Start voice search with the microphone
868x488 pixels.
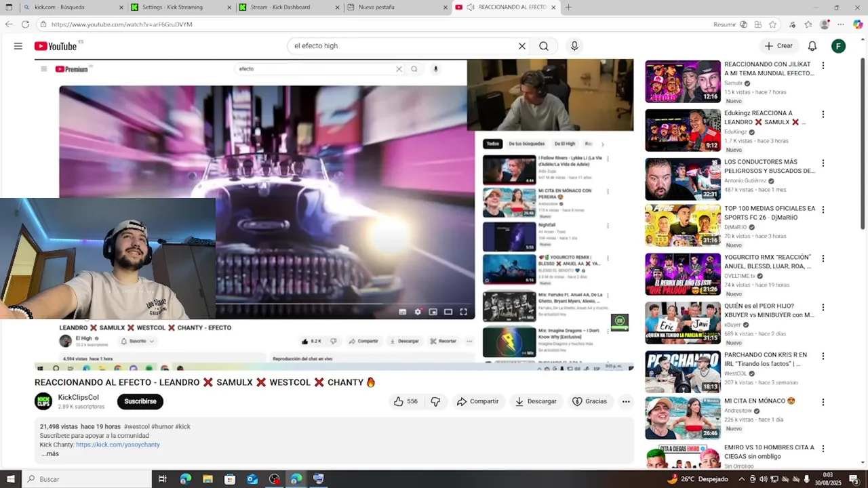coord(574,46)
